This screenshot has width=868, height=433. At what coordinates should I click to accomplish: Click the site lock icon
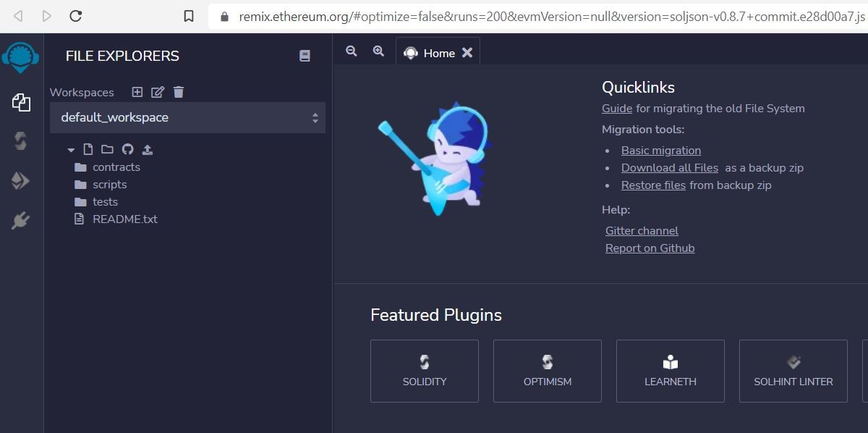[224, 17]
